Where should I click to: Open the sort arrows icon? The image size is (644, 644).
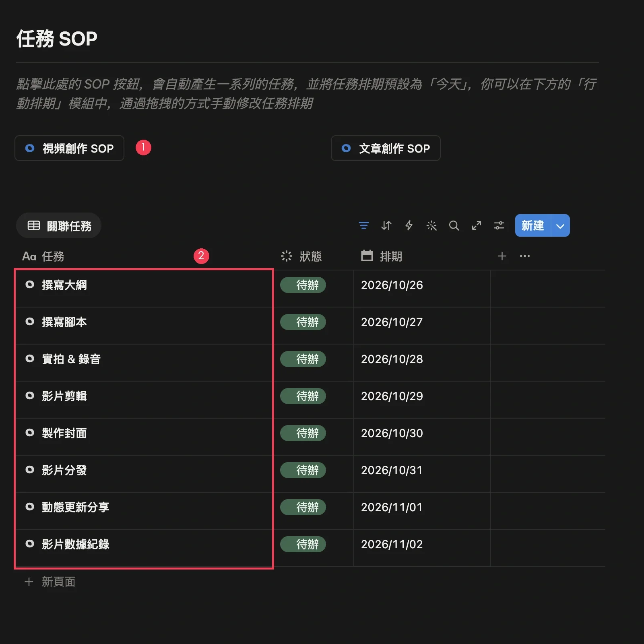click(386, 225)
